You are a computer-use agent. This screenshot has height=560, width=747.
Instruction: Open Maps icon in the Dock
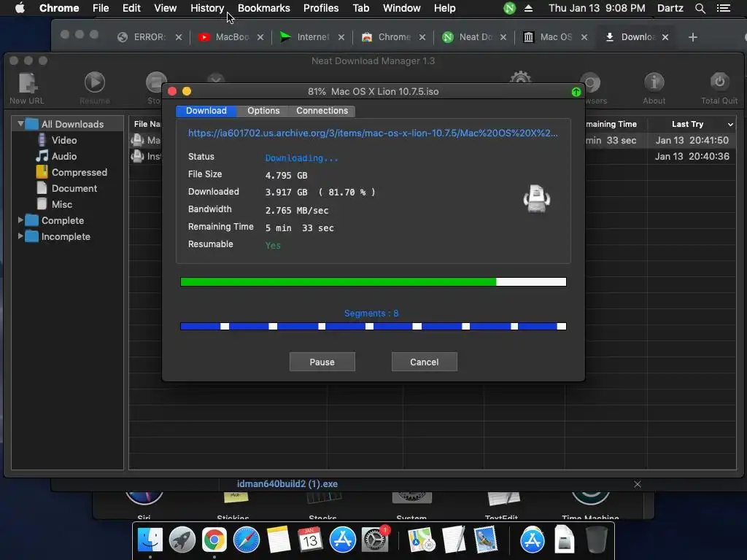point(421,540)
